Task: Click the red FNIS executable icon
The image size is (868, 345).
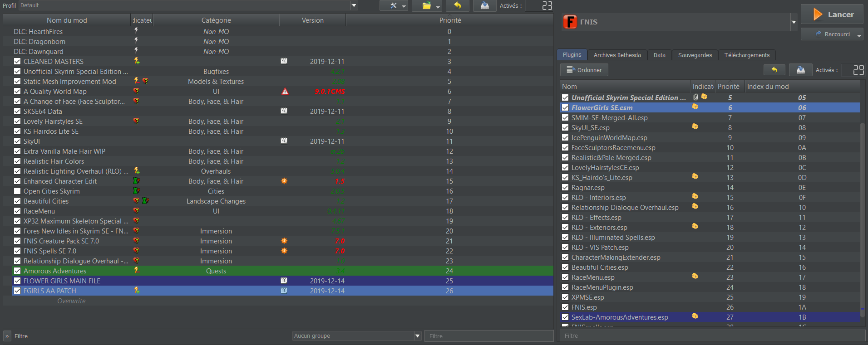Action: pos(570,22)
